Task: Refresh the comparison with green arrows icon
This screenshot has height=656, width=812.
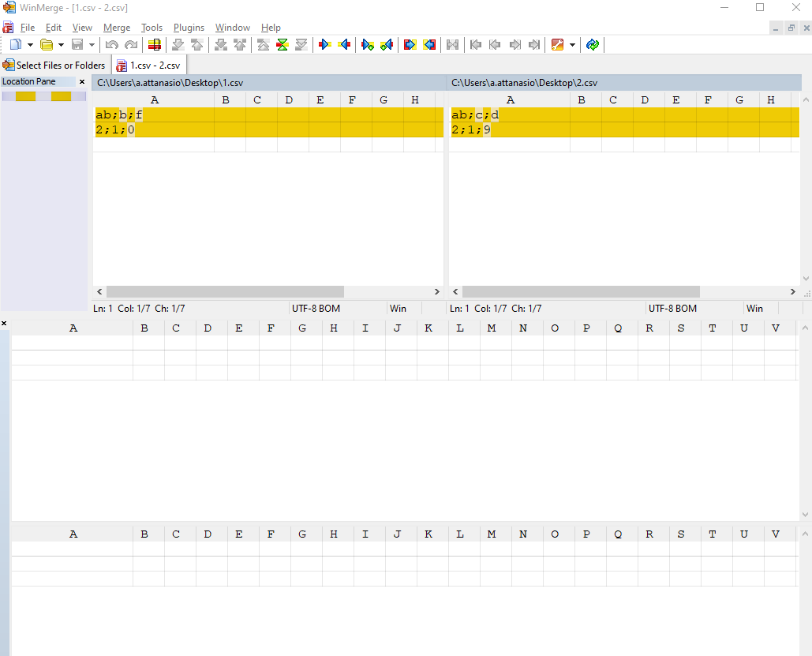Action: (592, 45)
